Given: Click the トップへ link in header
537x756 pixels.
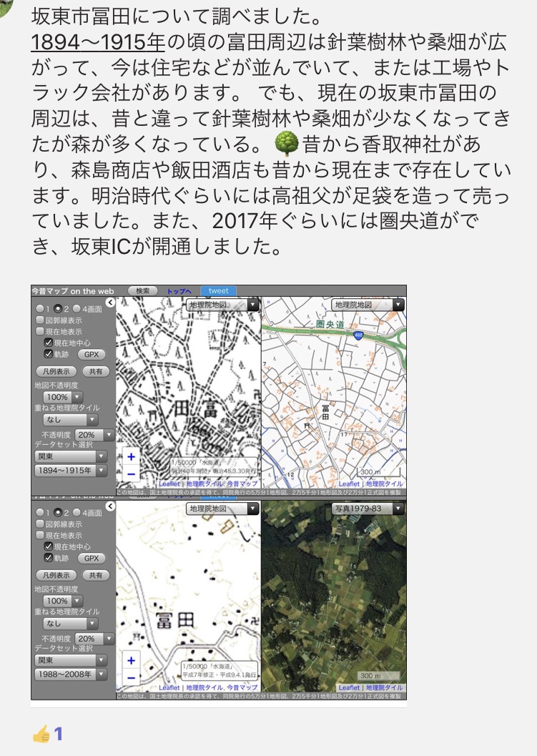Looking at the screenshot, I should coord(179,291).
